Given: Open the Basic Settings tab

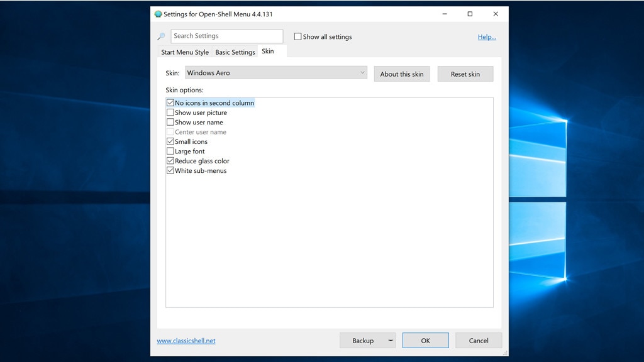Looking at the screenshot, I should coord(235,52).
